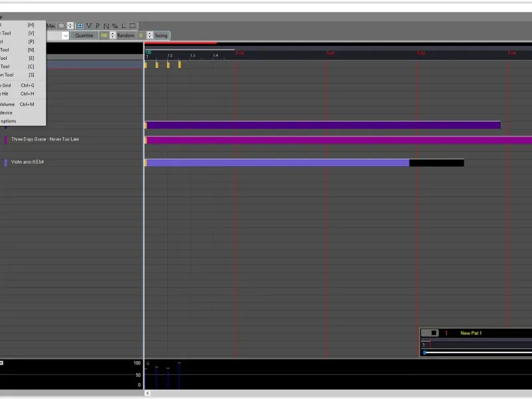Viewport: 532px width, 399px height.
Task: Click the Quantize amount field showing 100
Action: [x=104, y=35]
